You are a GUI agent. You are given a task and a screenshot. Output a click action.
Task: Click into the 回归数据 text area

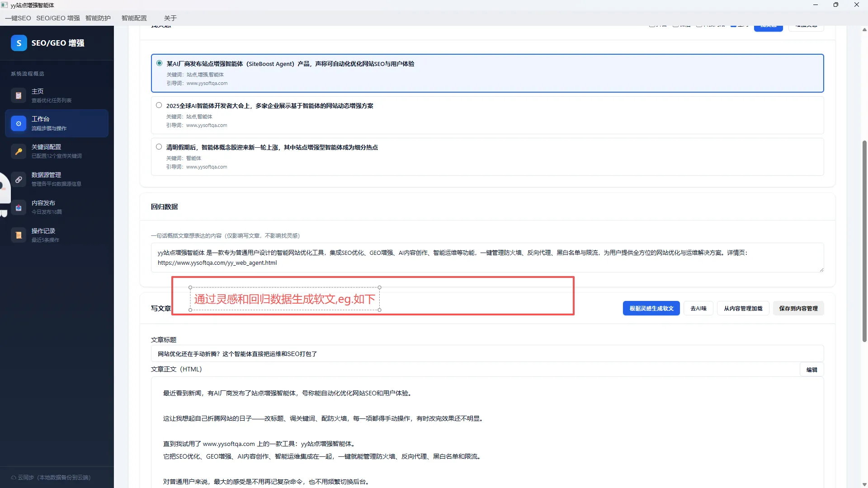[487, 258]
